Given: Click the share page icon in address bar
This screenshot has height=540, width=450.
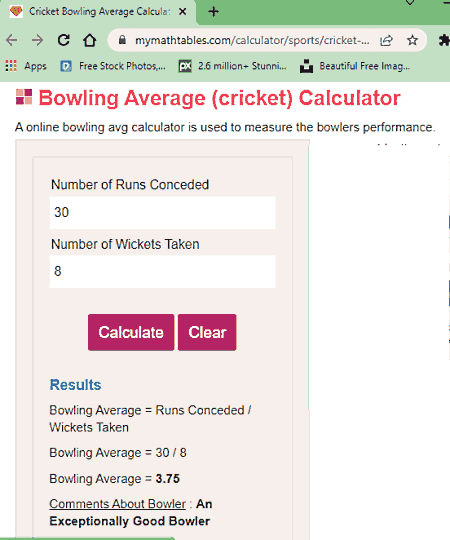Looking at the screenshot, I should [386, 41].
